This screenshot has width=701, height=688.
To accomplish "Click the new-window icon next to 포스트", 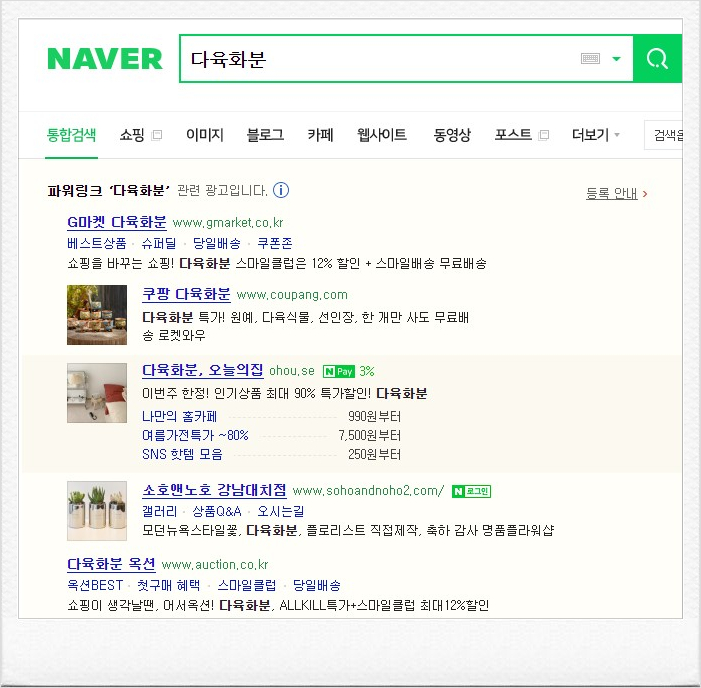I will [544, 135].
